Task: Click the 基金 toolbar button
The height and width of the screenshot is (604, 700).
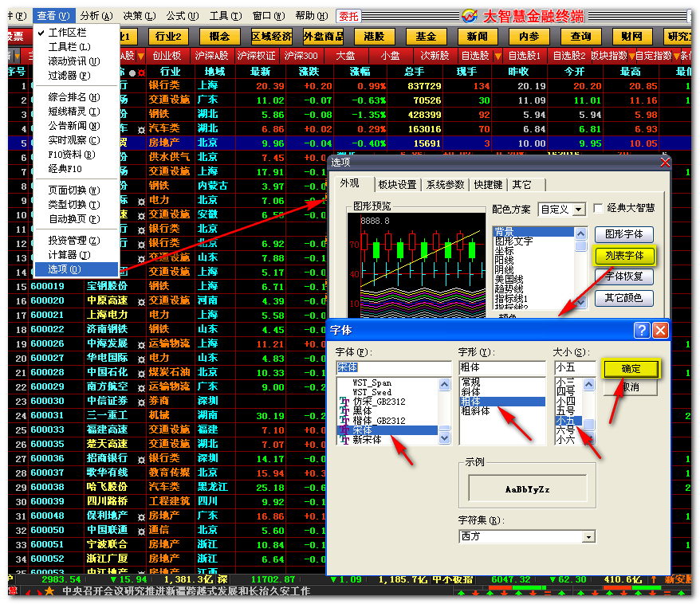Action: click(x=426, y=37)
